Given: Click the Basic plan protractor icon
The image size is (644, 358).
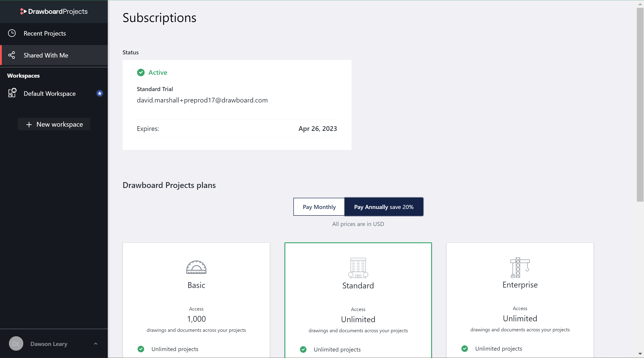Looking at the screenshot, I should pyautogui.click(x=196, y=267).
